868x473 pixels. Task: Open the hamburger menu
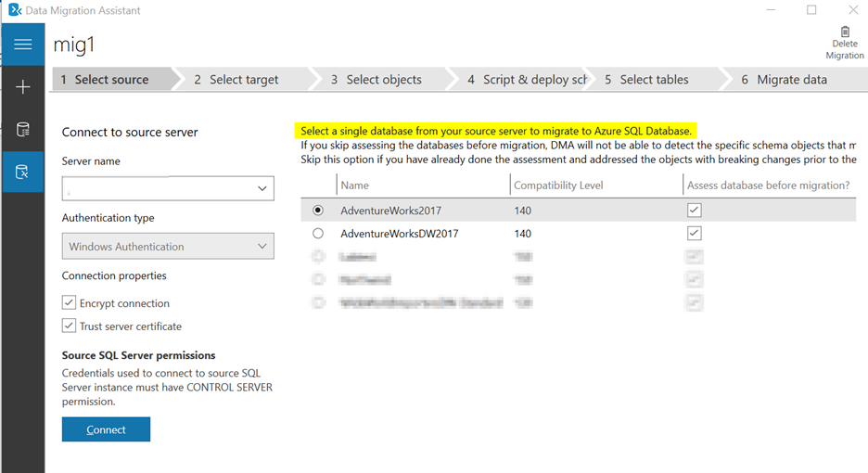[x=22, y=45]
